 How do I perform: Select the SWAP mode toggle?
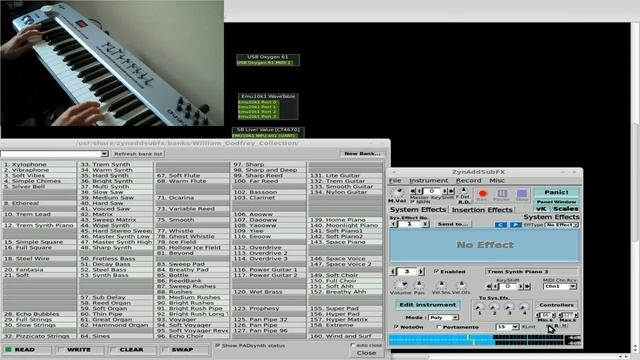[184, 350]
